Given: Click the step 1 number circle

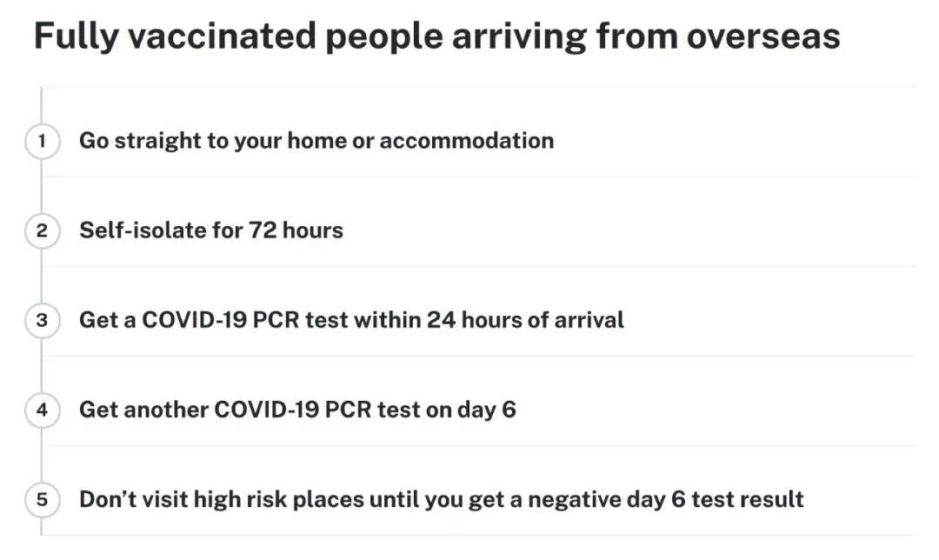Looking at the screenshot, I should (42, 141).
